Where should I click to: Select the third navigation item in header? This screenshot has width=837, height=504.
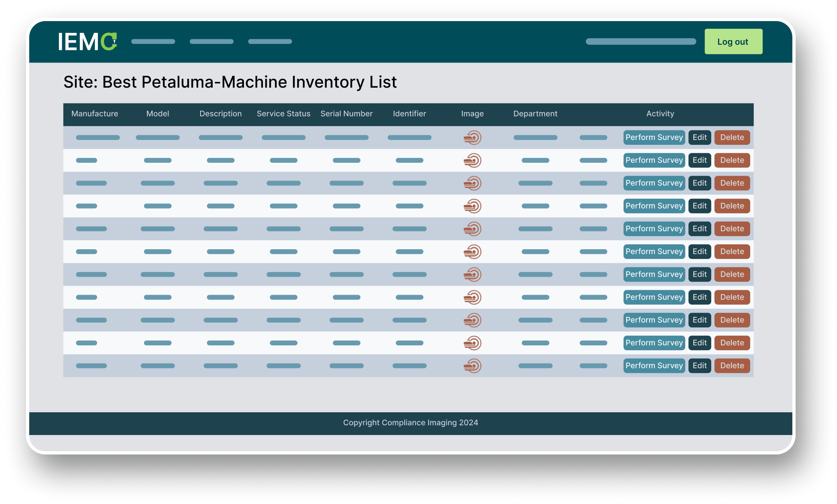[270, 41]
